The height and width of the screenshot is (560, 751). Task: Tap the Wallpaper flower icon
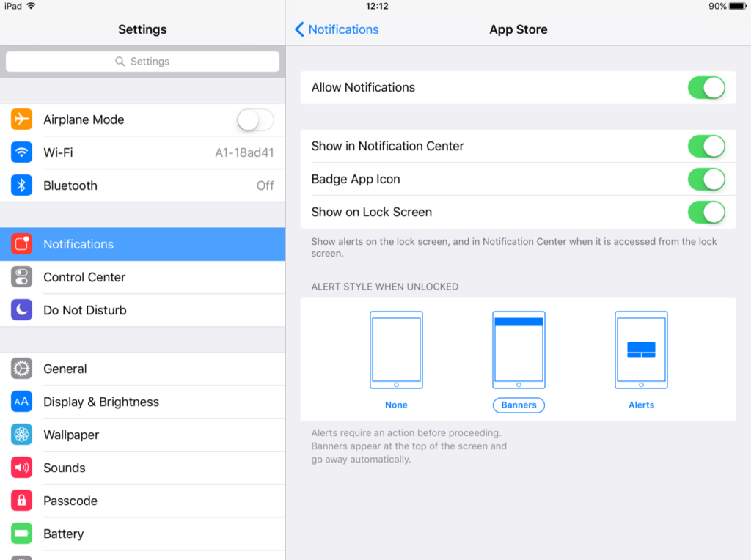(21, 435)
